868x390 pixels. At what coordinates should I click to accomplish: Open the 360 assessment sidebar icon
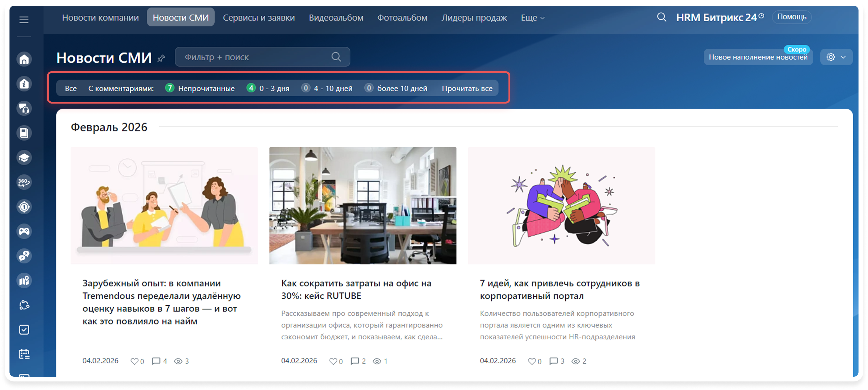point(24,182)
